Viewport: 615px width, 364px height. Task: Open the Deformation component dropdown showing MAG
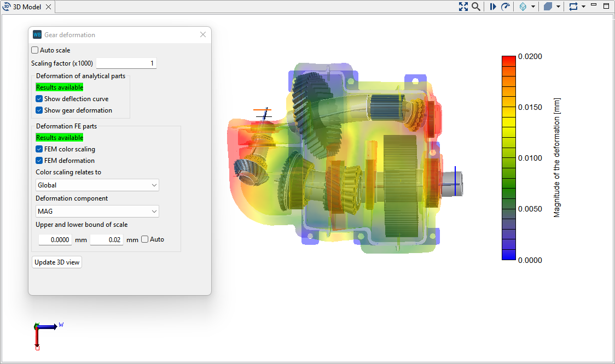point(97,211)
